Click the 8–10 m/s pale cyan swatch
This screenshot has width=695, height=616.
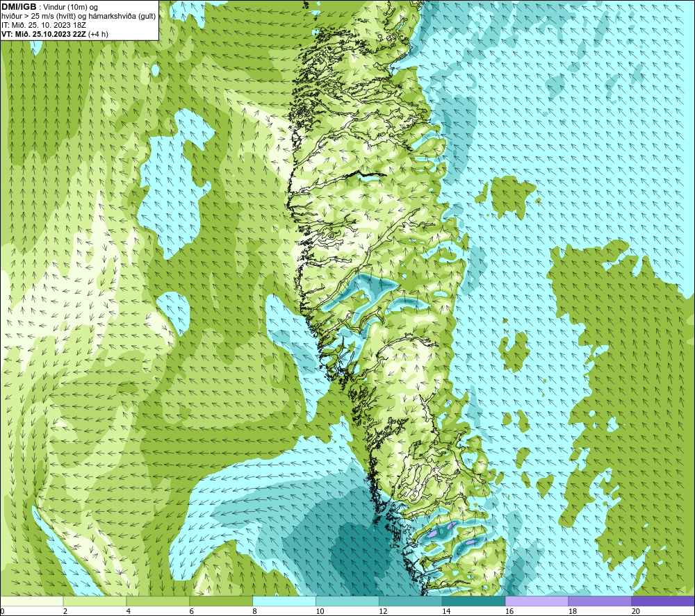click(284, 601)
